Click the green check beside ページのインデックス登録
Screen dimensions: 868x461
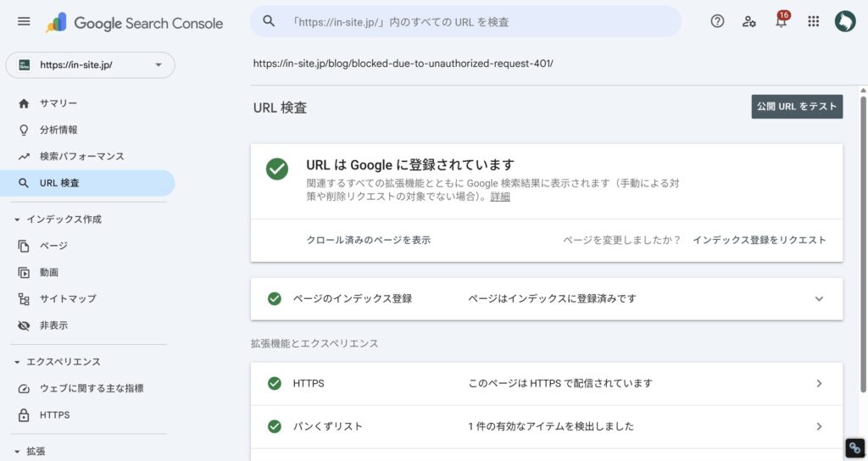tap(275, 299)
